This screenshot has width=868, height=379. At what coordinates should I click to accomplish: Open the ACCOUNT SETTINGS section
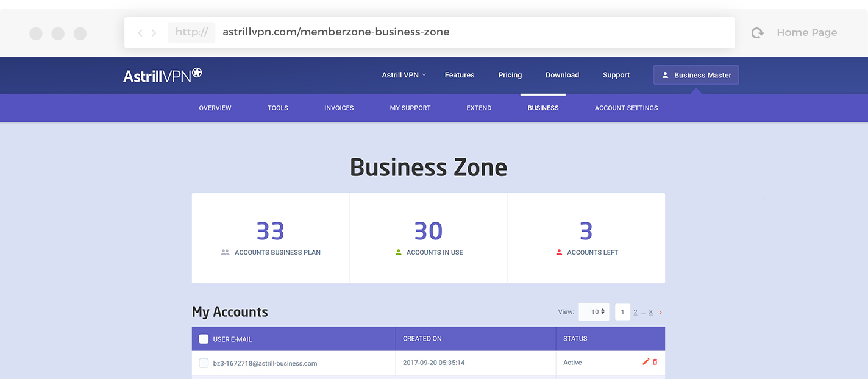click(626, 108)
